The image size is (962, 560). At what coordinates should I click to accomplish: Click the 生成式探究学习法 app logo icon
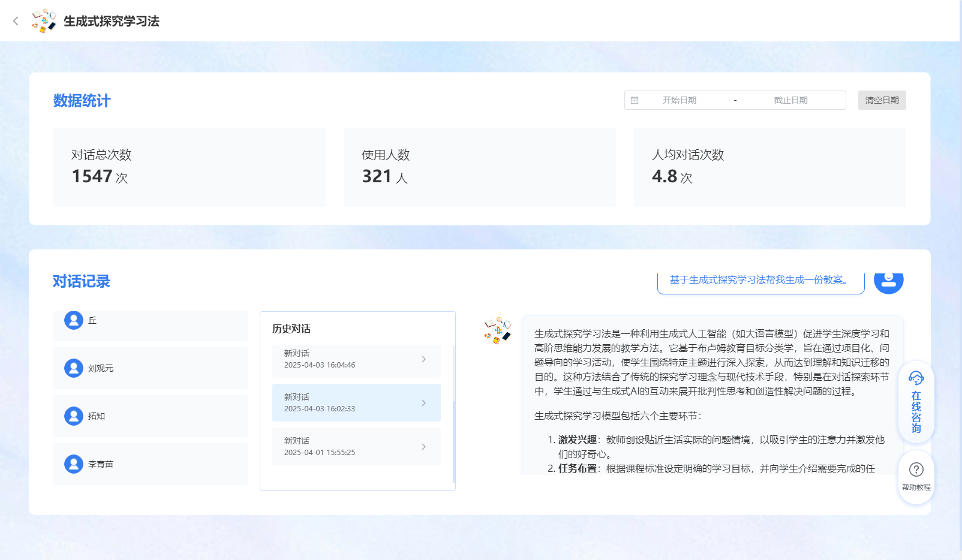(44, 21)
